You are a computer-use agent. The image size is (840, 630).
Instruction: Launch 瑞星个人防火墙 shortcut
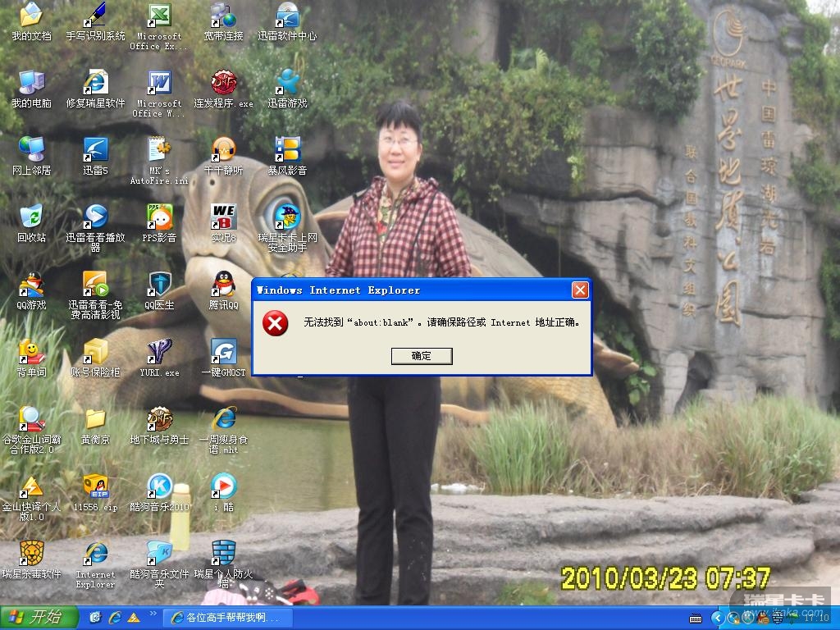223,564
